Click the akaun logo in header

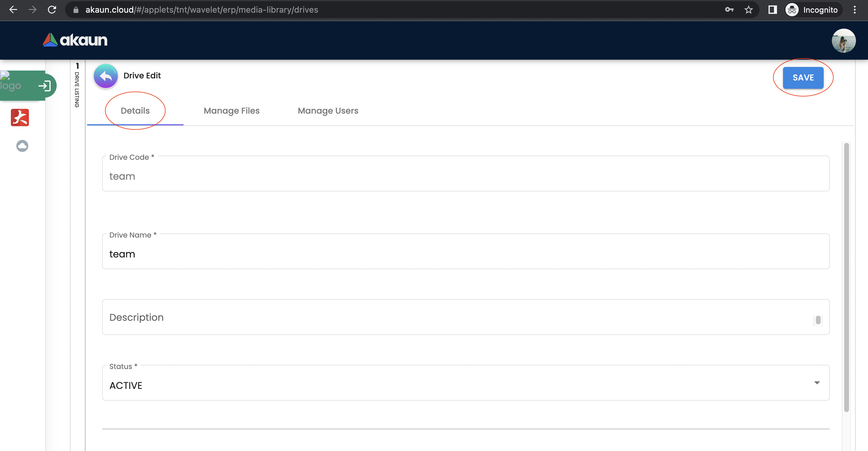point(75,40)
